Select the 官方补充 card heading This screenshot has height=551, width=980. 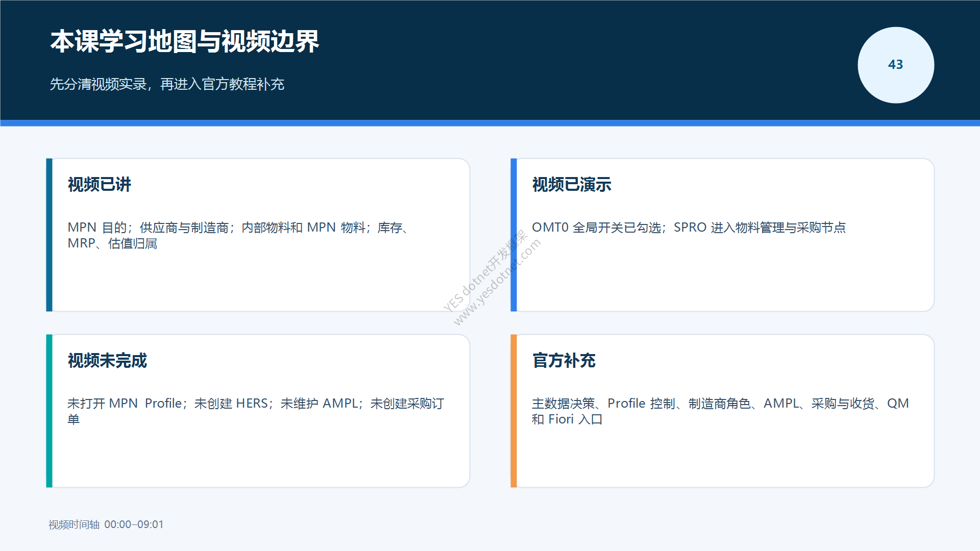[564, 361]
